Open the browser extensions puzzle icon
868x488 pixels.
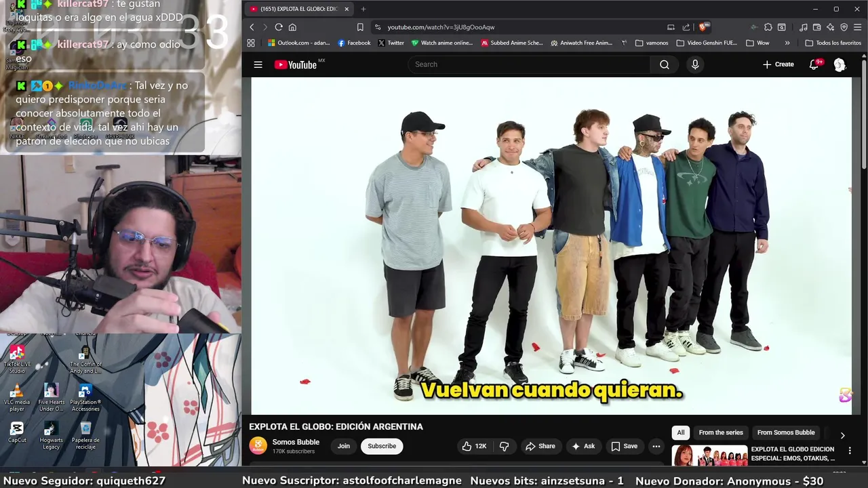coord(768,27)
